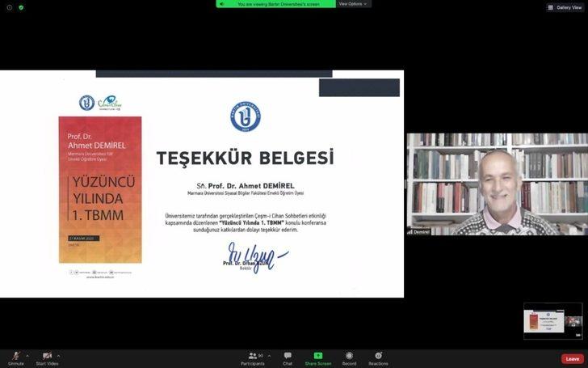Click the Start Video camera icon

(47, 356)
